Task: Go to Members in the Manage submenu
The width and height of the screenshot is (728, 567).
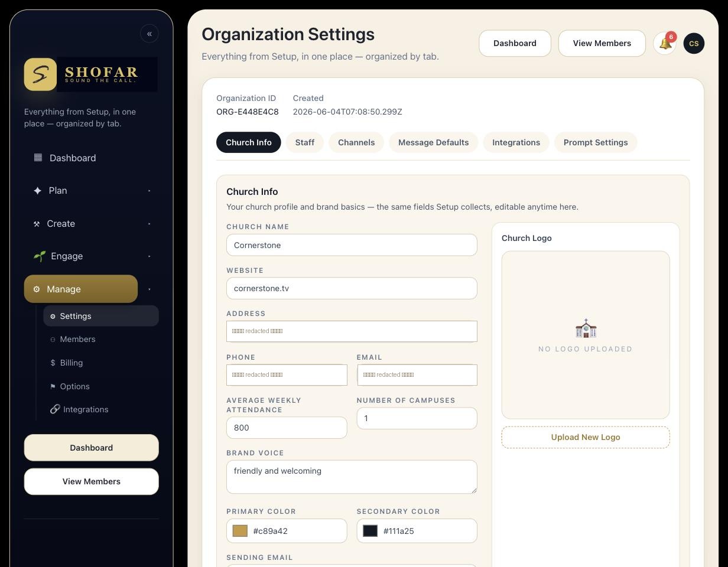Action: coord(101,339)
